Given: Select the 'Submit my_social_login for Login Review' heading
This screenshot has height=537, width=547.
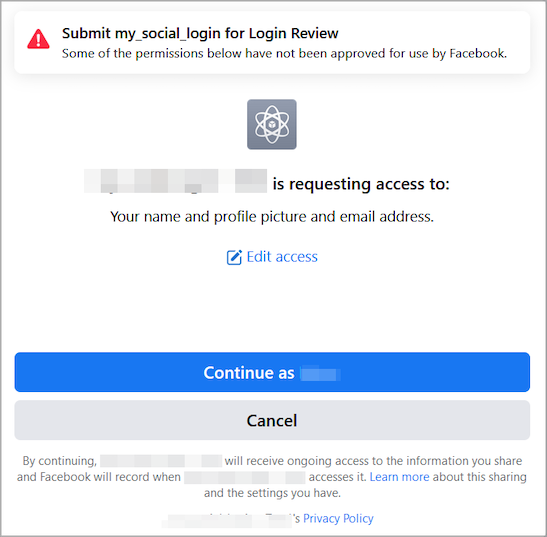Looking at the screenshot, I should tap(200, 33).
